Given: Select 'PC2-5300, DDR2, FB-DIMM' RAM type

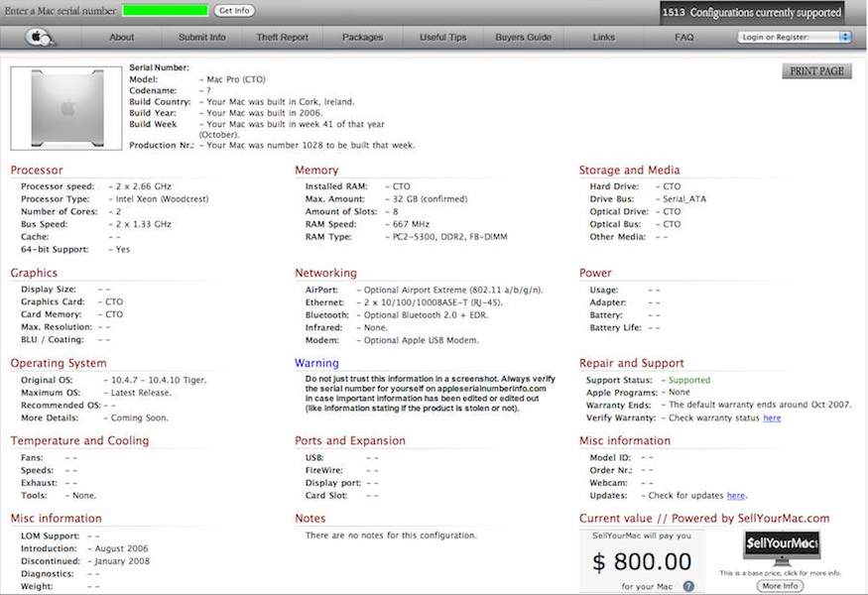Looking at the screenshot, I should [x=450, y=236].
